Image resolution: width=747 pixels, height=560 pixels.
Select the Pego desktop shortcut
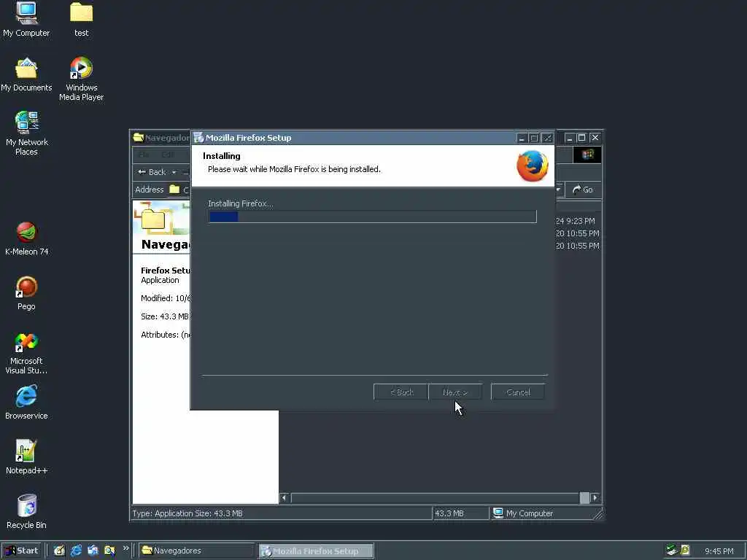click(27, 293)
